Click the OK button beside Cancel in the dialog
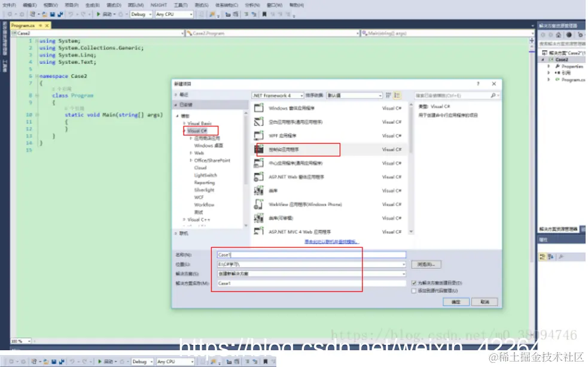This screenshot has width=588, height=367. coord(456,302)
